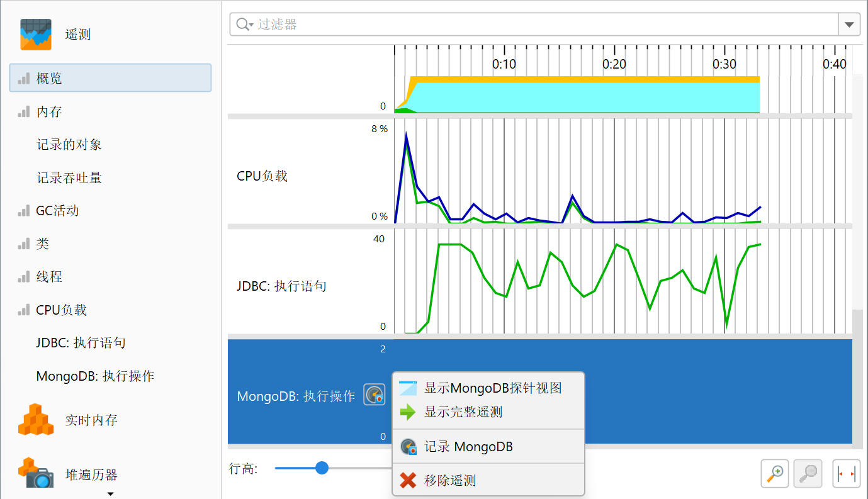The image size is (868, 499).
Task: Click the fit-to-window scale button
Action: (847, 473)
